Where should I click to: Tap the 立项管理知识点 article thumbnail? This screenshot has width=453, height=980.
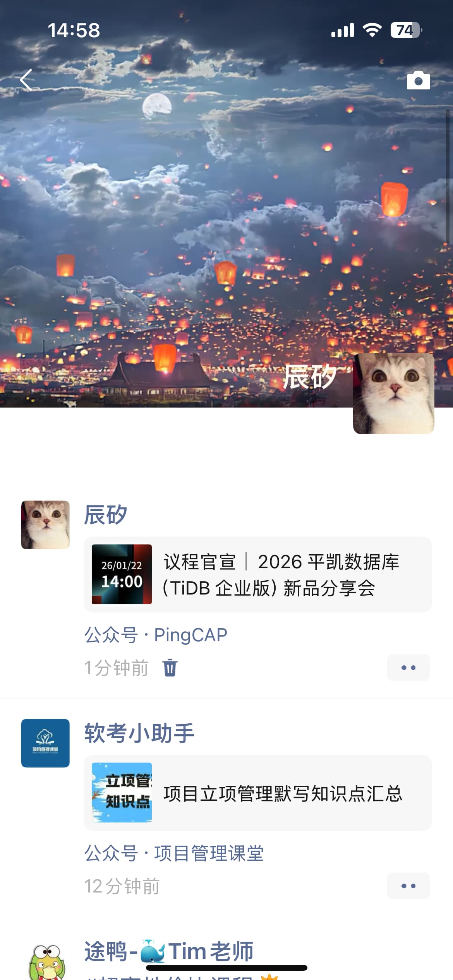pos(122,793)
